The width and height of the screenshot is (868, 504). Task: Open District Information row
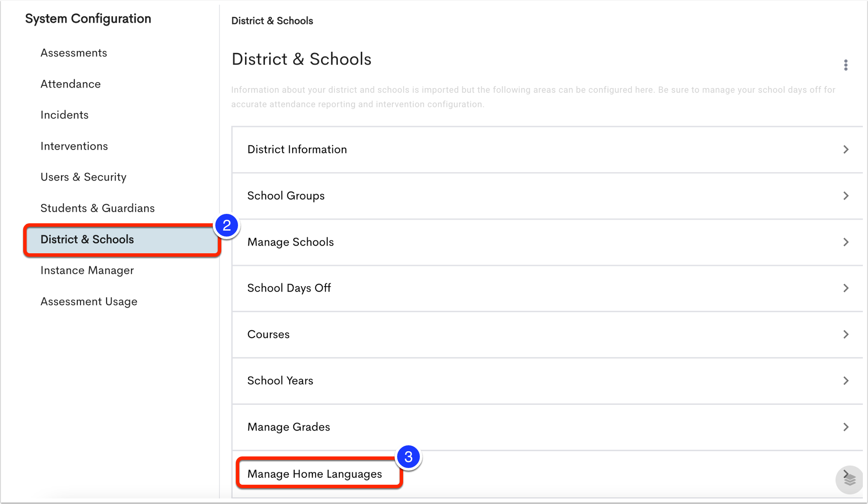pos(547,150)
